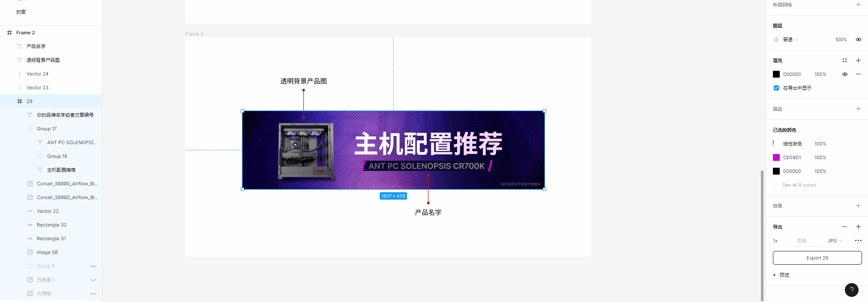The image size is (868, 302).
Task: Select the 封面 page
Action: pos(21,12)
